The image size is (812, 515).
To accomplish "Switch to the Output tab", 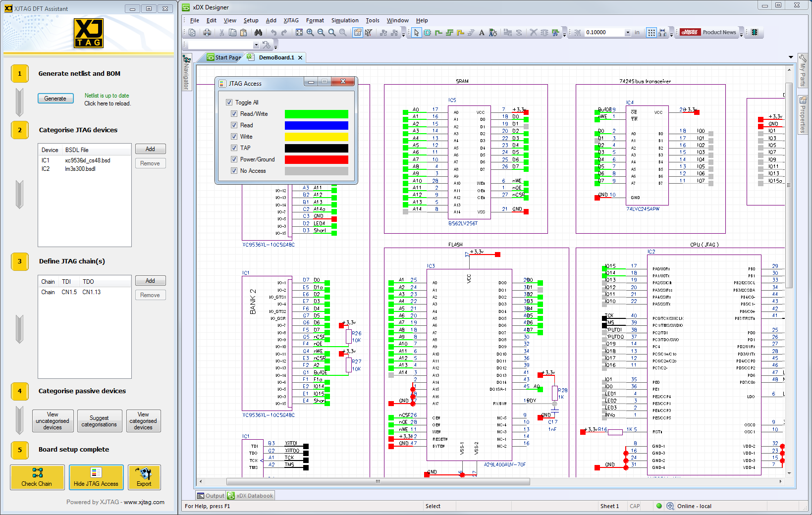I will point(211,496).
